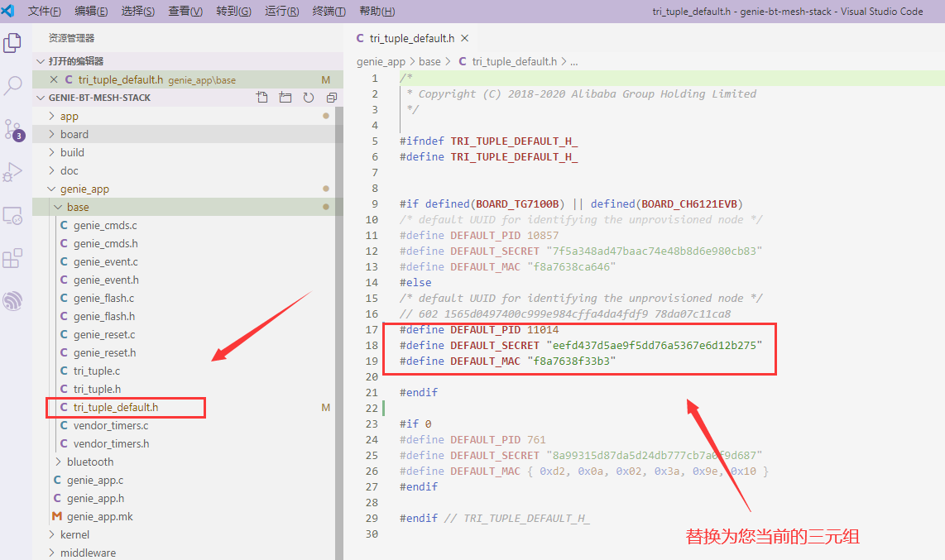Open the 帮助(H) menu
The image size is (945, 560).
coord(377,11)
